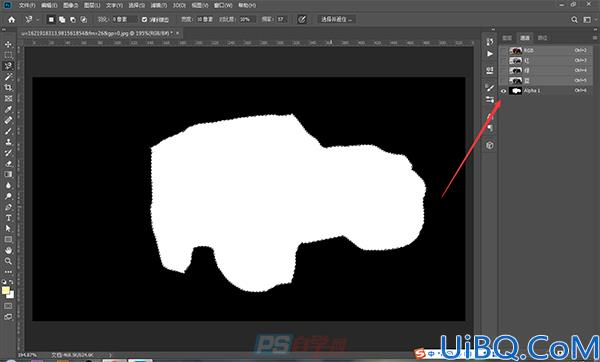Hide the Alpha 1 channel
The width and height of the screenshot is (600, 362).
[503, 91]
